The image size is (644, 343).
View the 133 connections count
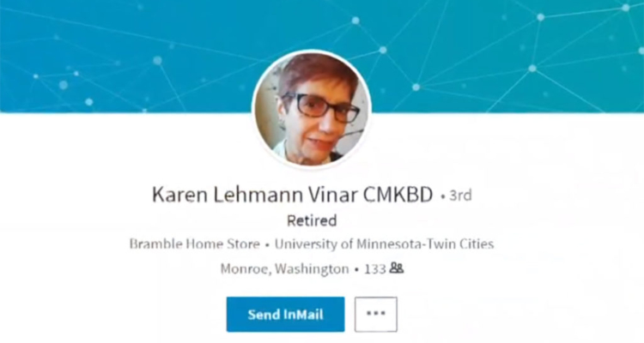point(375,269)
